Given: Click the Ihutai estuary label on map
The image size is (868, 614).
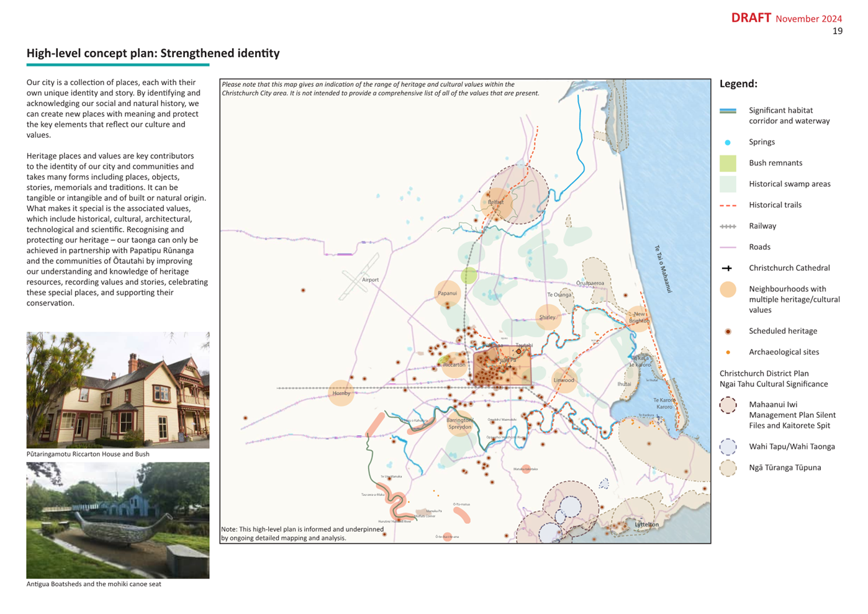Looking at the screenshot, I should point(624,384).
